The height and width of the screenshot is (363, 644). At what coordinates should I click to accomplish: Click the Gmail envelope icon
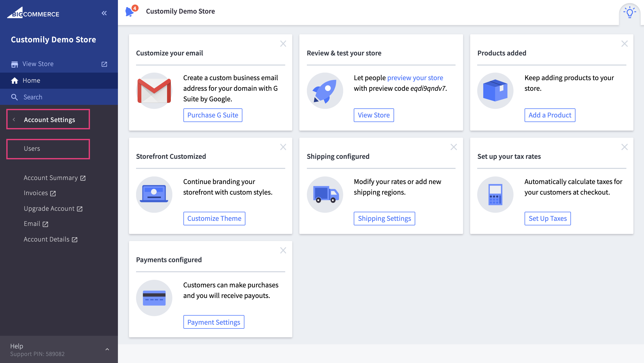pos(154,91)
